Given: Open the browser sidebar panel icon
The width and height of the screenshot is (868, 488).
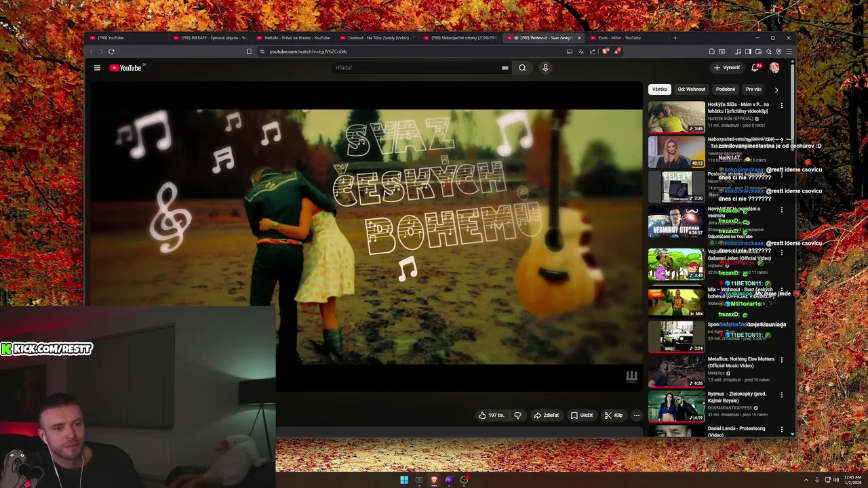Looking at the screenshot, I should coord(748,52).
